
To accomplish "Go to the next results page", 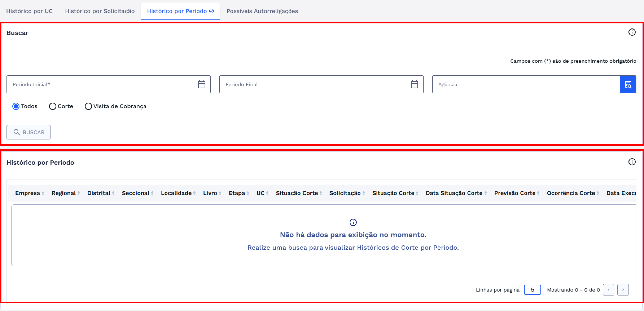I will pos(623,290).
